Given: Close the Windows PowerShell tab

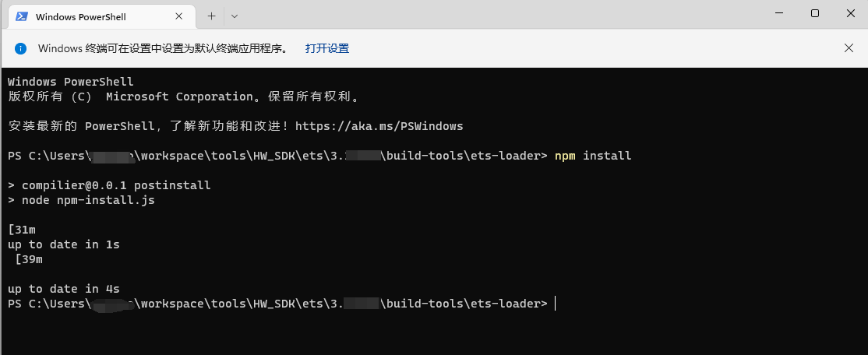Looking at the screenshot, I should tap(178, 16).
